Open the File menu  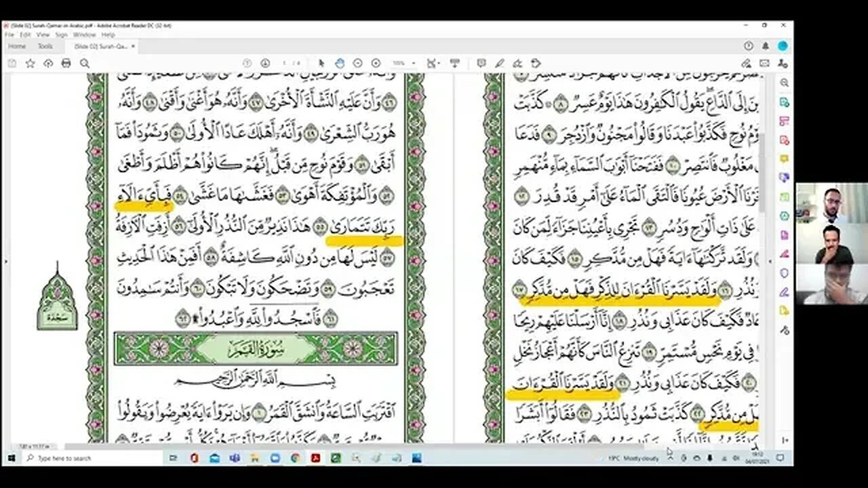pos(8,35)
